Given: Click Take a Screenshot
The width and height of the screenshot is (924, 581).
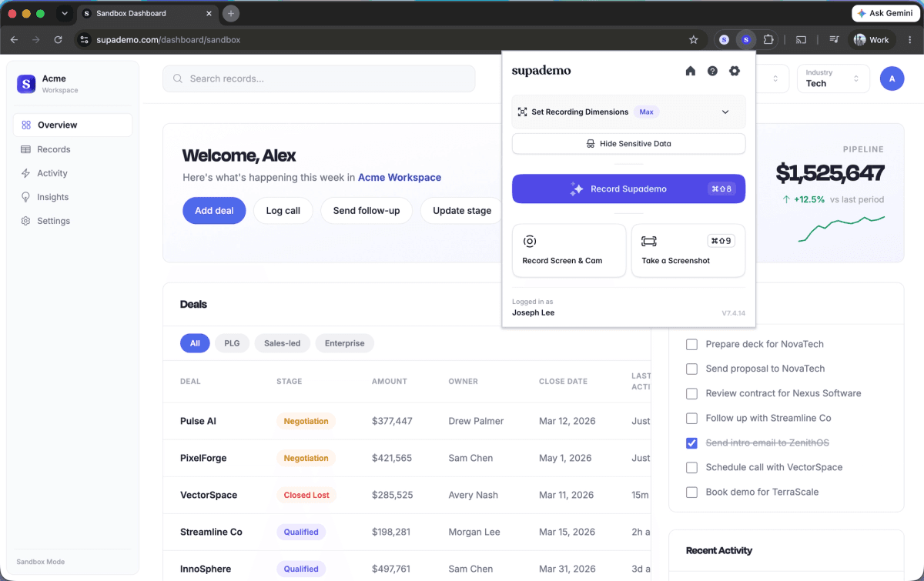Looking at the screenshot, I should 688,251.
